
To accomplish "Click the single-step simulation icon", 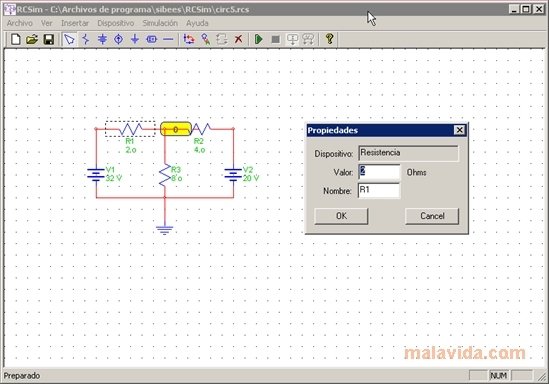I will tap(292, 39).
